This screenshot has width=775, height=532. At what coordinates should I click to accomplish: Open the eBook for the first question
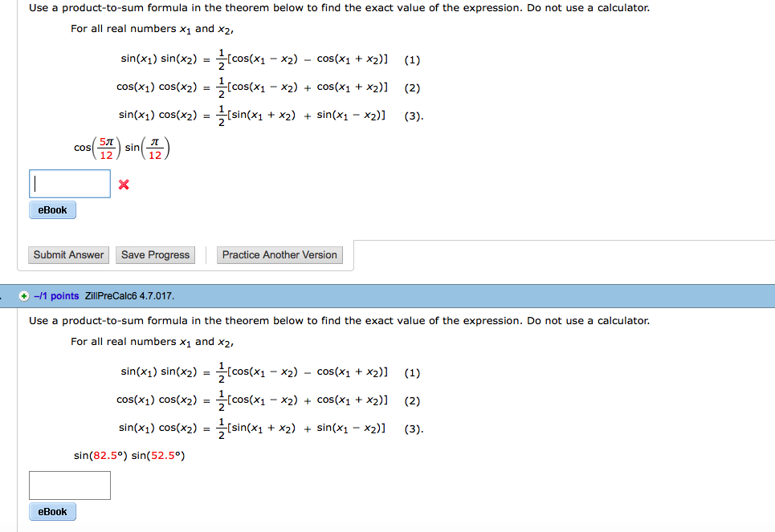click(x=51, y=209)
